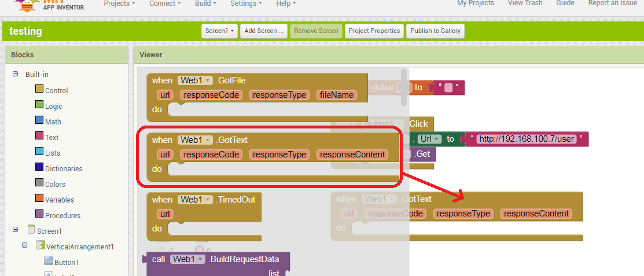Open the Colors blocks category

[54, 184]
